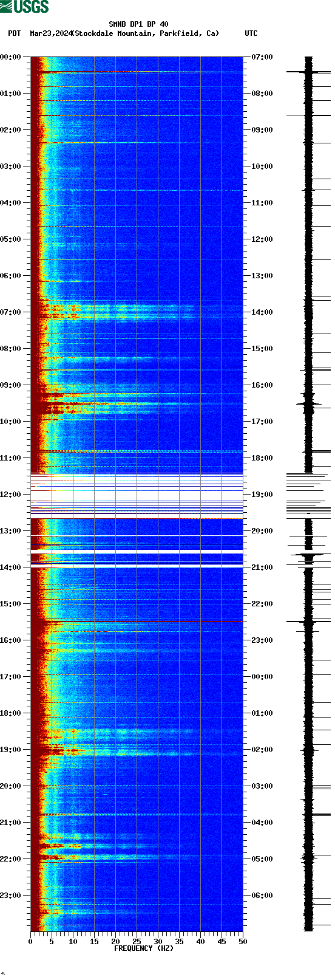Click the PDT time label 22:00
335x980 pixels.
[x=11, y=859]
